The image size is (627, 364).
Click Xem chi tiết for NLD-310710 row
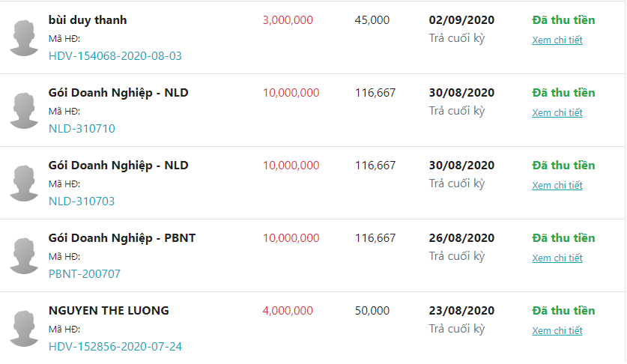click(x=557, y=113)
